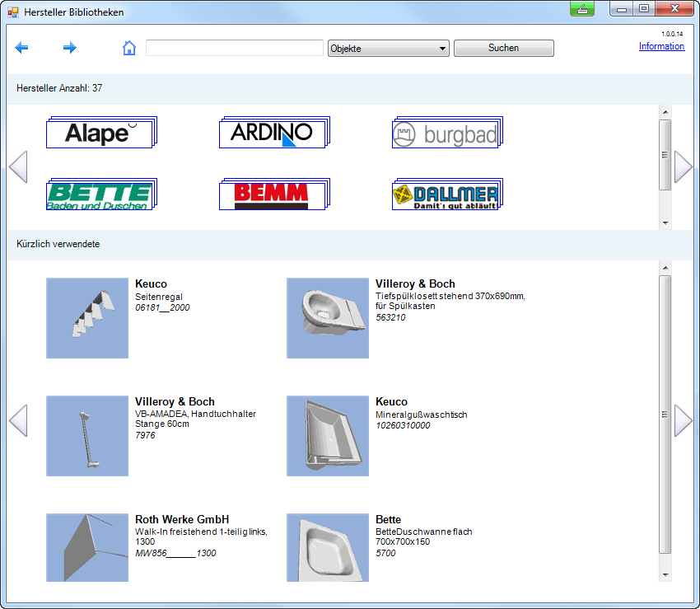Select the Roth Werke Walk-In thumbnail
Image resolution: width=700 pixels, height=609 pixels.
tap(87, 547)
